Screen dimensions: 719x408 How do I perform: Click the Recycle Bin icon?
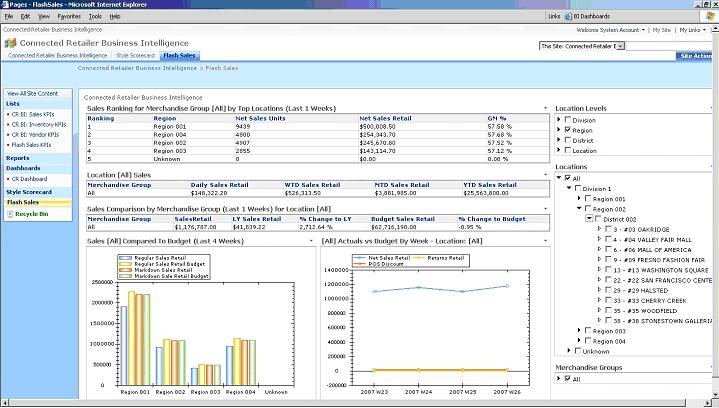click(10, 214)
